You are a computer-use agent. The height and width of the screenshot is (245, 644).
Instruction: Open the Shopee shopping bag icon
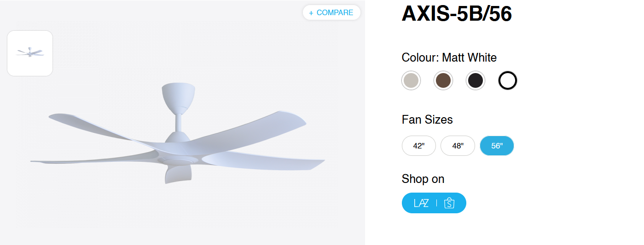pos(449,203)
